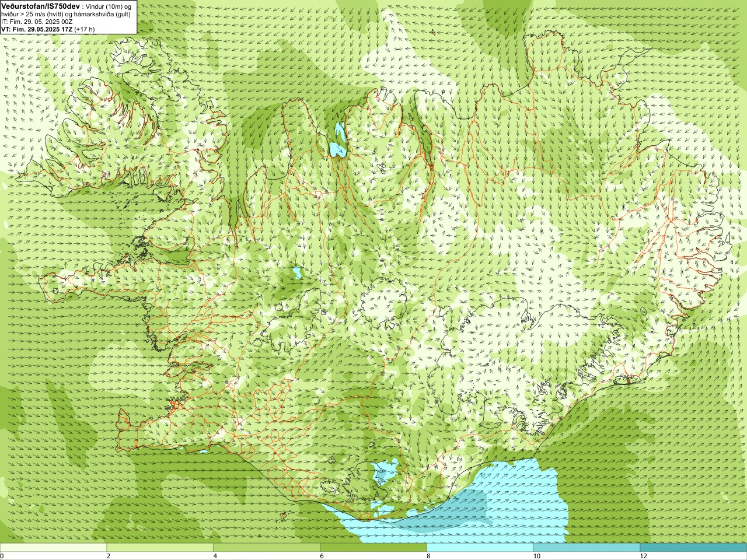Click the 0–2 m/s palest legend swatch

click(53, 548)
